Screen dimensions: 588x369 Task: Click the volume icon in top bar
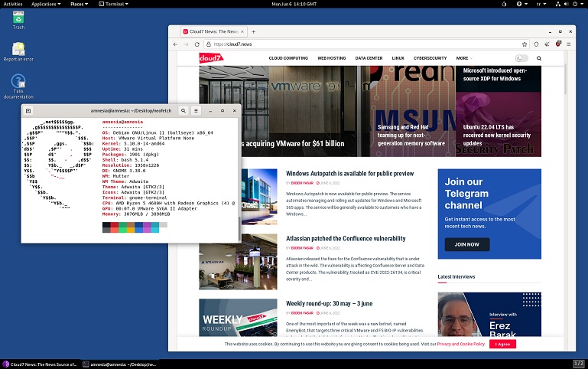[x=566, y=4]
